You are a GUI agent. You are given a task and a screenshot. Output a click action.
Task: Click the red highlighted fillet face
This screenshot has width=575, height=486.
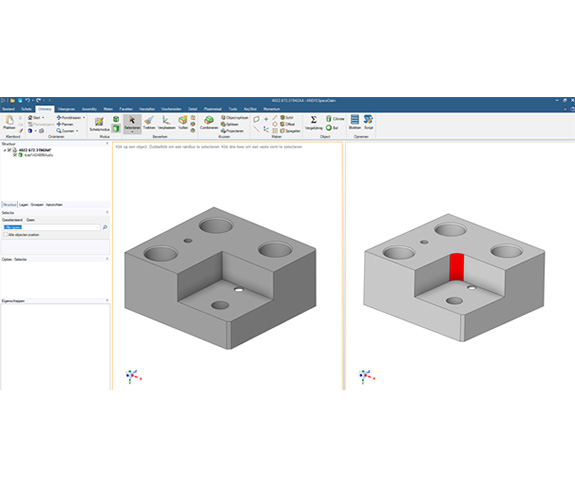[x=457, y=267]
